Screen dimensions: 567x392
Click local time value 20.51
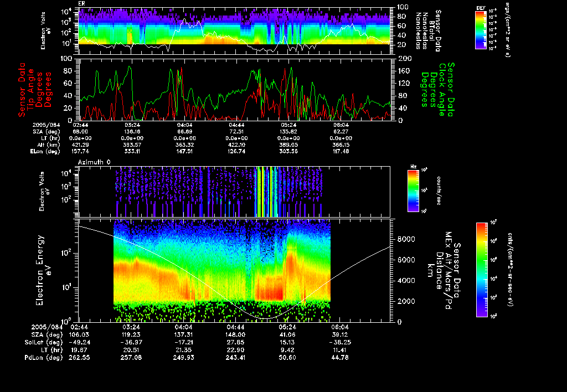click(131, 350)
